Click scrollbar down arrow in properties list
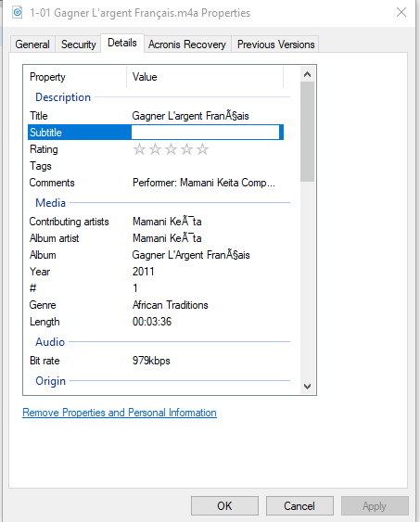This screenshot has height=522, width=420. pyautogui.click(x=307, y=387)
